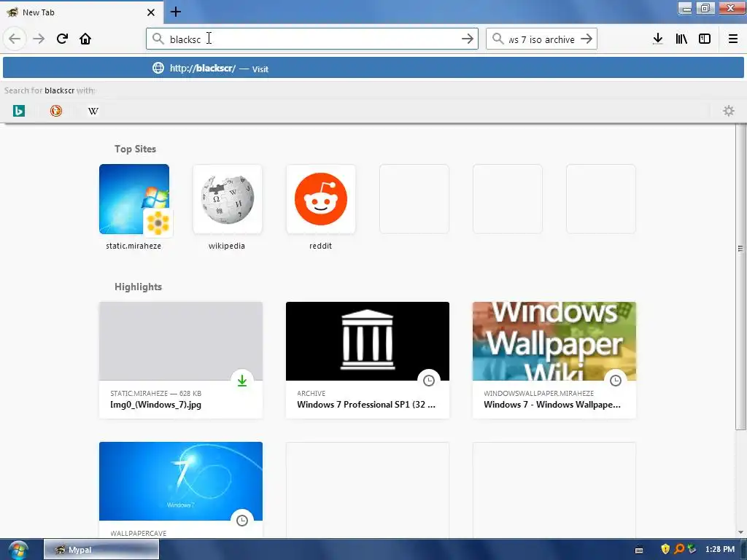Open a new tab with plus button
747x560 pixels.
point(176,12)
